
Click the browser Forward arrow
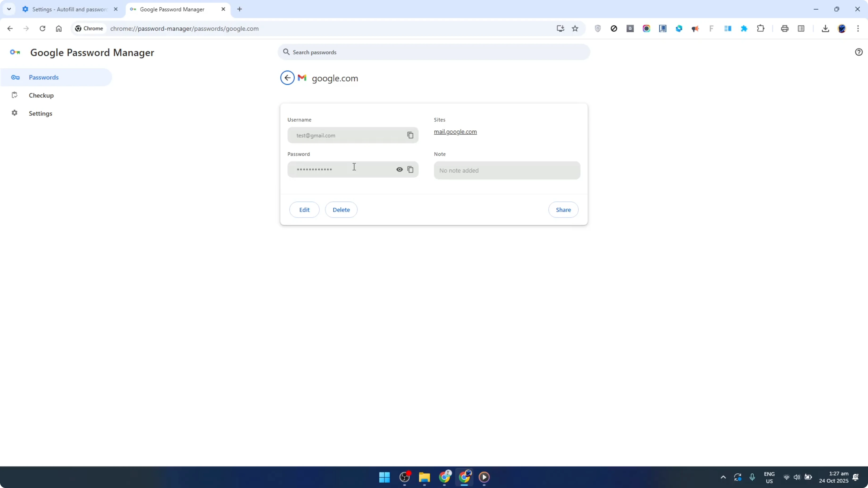point(26,29)
